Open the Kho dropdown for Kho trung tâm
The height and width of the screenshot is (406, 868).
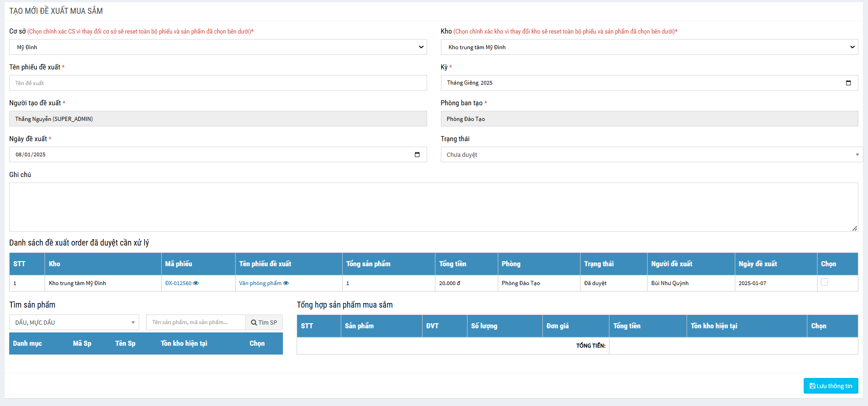649,47
